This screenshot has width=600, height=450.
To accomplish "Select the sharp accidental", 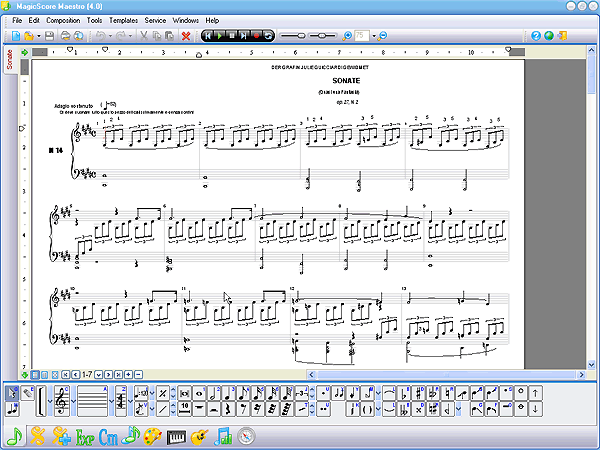I will coord(419,393).
